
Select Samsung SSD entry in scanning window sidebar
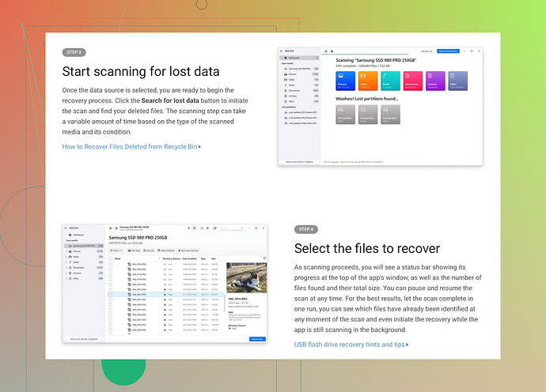[301, 69]
